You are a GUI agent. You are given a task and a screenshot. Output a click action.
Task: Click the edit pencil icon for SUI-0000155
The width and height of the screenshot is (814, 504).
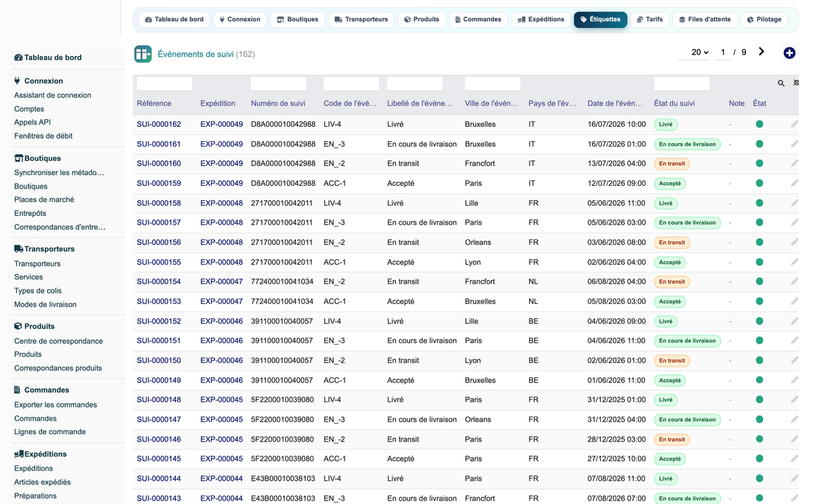click(794, 262)
